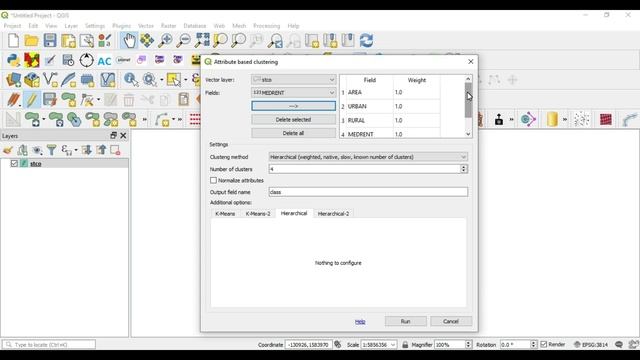Image resolution: width=640 pixels, height=360 pixels.
Task: Open a project with the folder icon
Action: coord(31,40)
